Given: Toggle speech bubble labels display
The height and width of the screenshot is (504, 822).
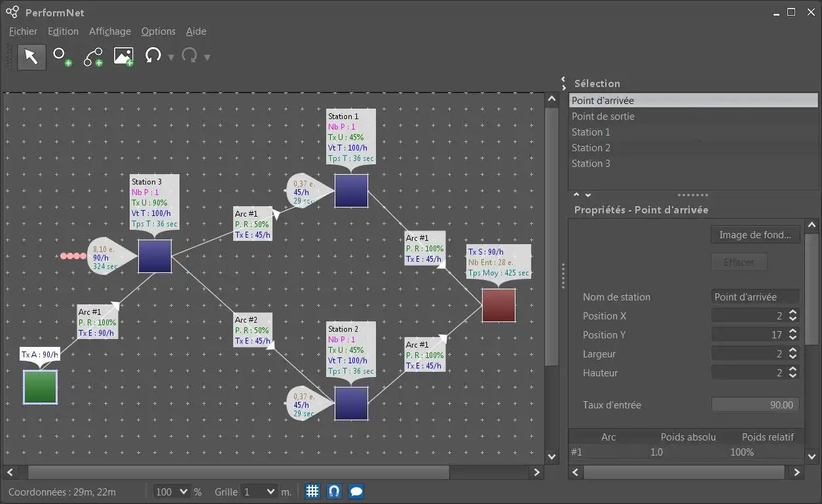Looking at the screenshot, I should point(356,491).
